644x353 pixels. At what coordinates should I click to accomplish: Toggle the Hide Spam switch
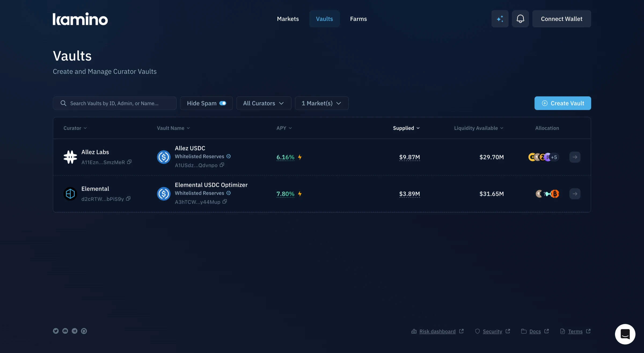pyautogui.click(x=223, y=103)
